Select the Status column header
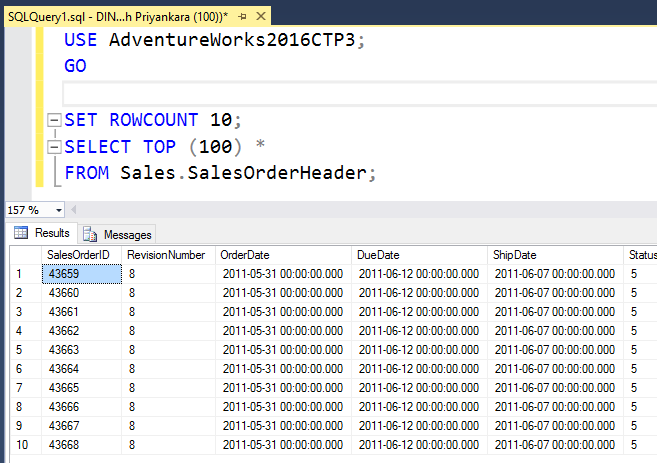The height and width of the screenshot is (463, 657). point(641,255)
